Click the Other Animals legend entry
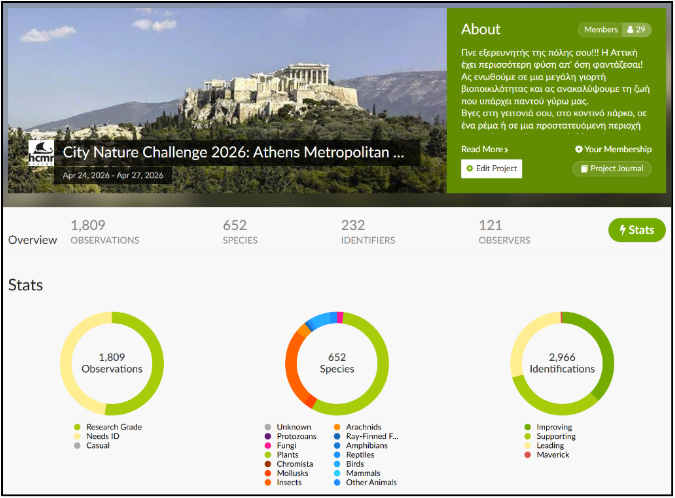675x498 pixels. point(365,483)
